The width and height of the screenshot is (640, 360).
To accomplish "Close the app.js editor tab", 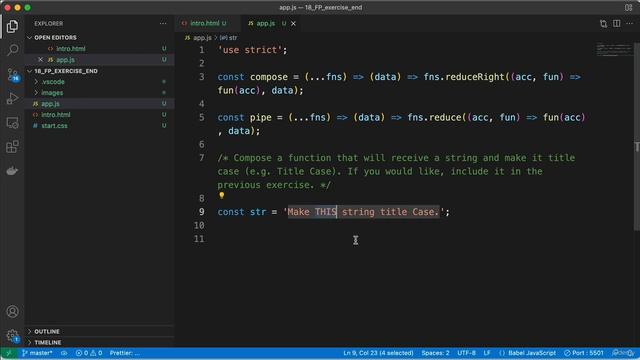I will pyautogui.click(x=293, y=24).
